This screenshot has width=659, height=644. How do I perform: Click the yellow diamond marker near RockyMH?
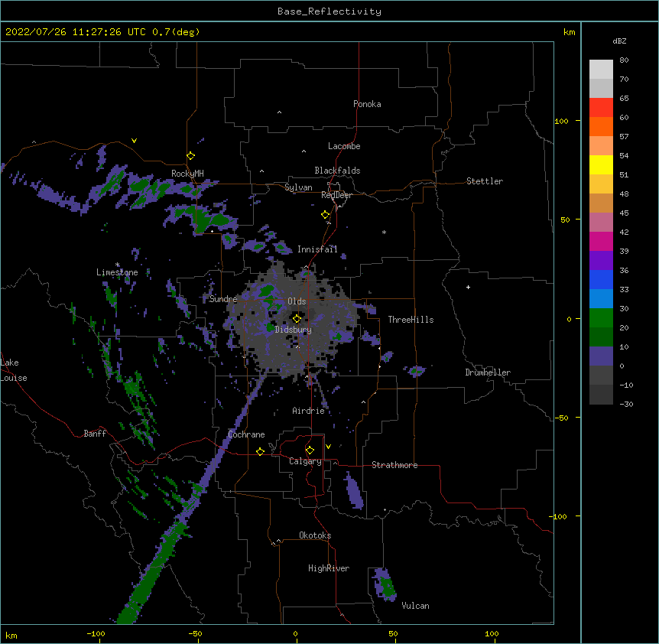pyautogui.click(x=190, y=156)
